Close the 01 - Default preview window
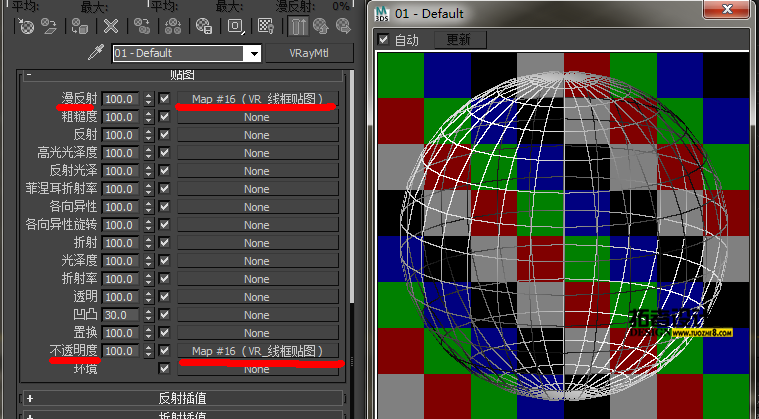 pos(727,9)
